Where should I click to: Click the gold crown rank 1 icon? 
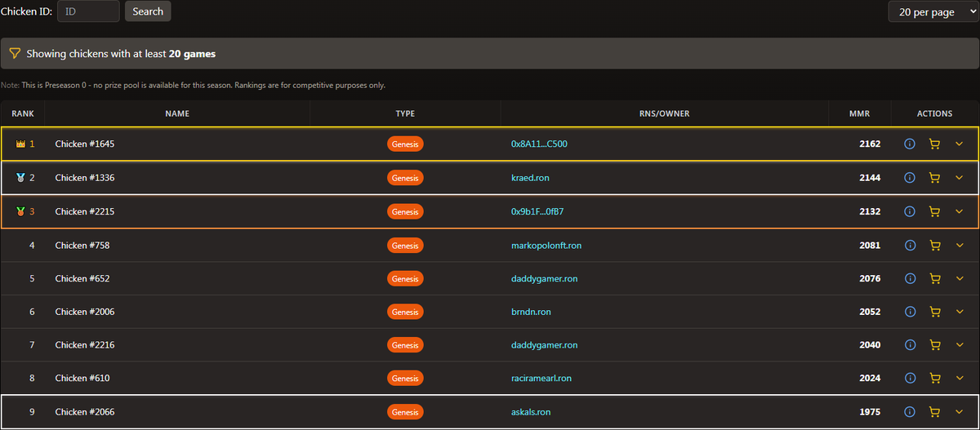click(x=20, y=144)
